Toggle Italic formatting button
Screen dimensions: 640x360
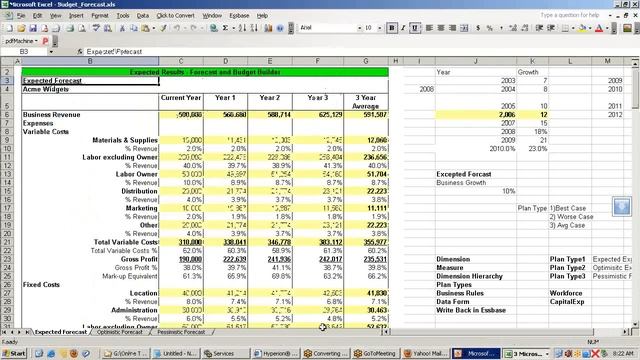[x=403, y=28]
